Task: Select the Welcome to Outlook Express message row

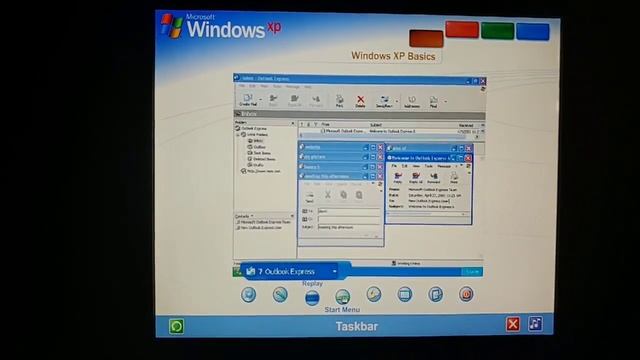Action: pyautogui.click(x=391, y=131)
